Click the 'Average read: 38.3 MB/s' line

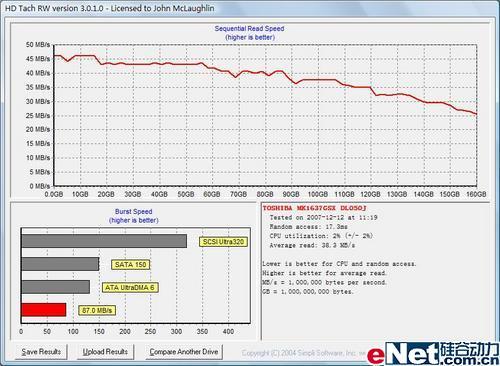pos(312,245)
